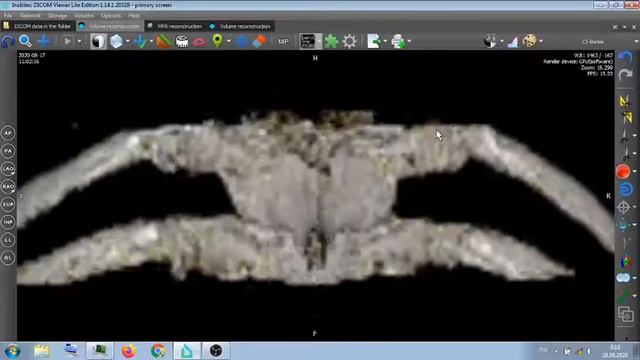The image size is (640, 360).
Task: Open the Network menu
Action: (x=30, y=16)
